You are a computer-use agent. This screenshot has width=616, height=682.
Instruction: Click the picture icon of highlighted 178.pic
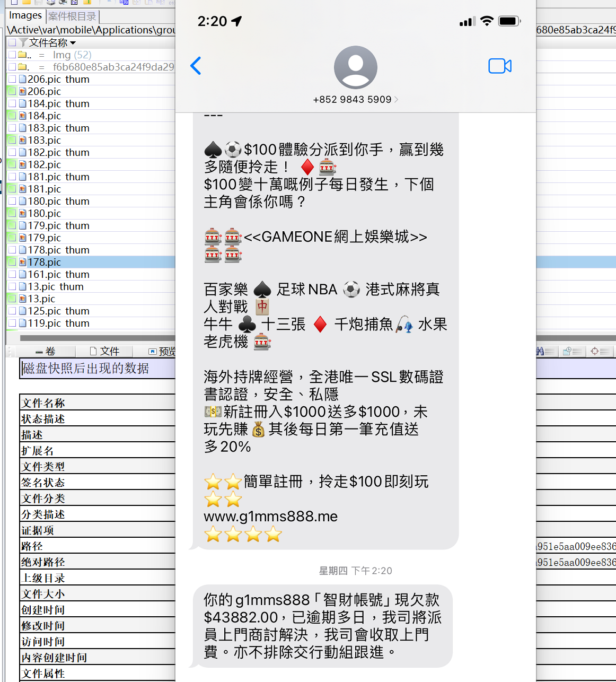(x=23, y=262)
